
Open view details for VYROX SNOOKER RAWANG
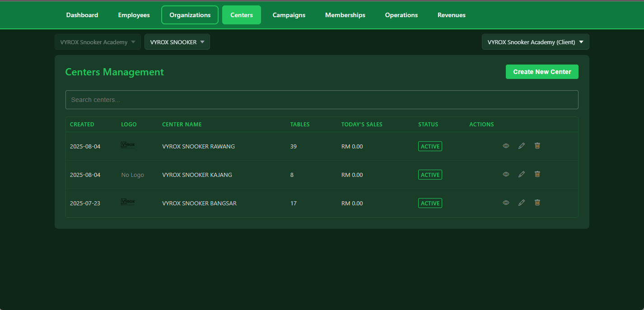point(506,146)
